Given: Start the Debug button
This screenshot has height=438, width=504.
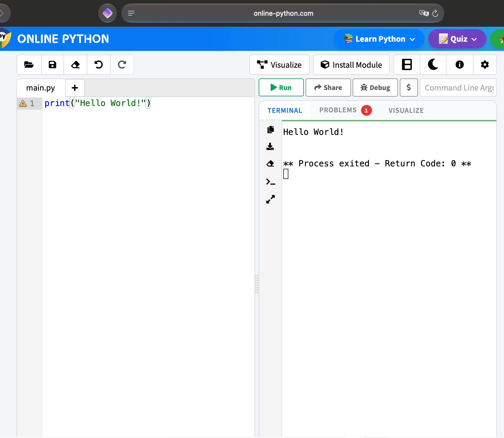Looking at the screenshot, I should pyautogui.click(x=375, y=88).
